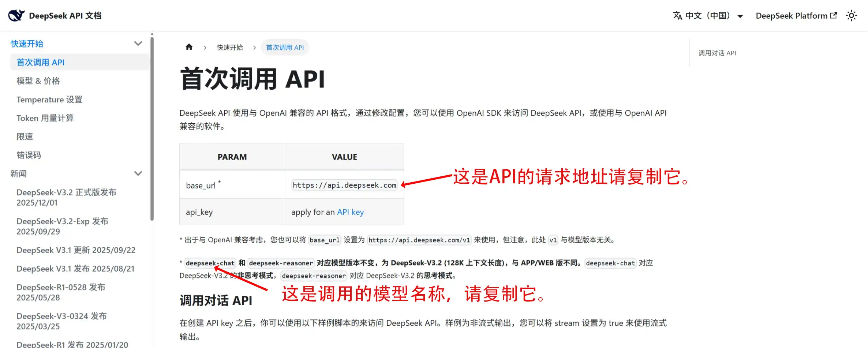The height and width of the screenshot is (348, 868).
Task: Open the Token 用量计算 page
Action: 45,118
